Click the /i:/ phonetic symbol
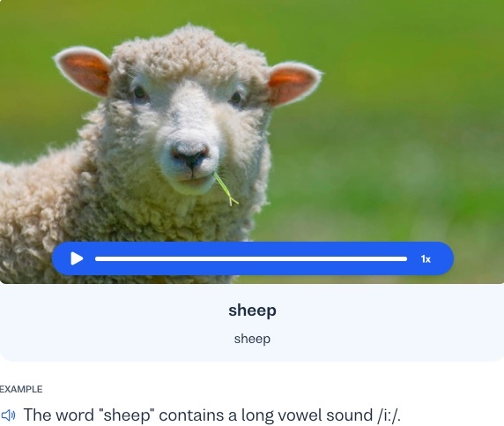The width and height of the screenshot is (504, 426). click(389, 415)
